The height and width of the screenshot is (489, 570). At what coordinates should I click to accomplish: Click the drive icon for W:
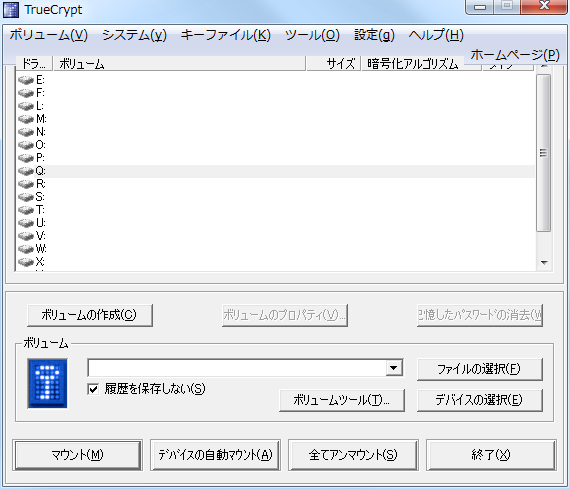(26, 249)
